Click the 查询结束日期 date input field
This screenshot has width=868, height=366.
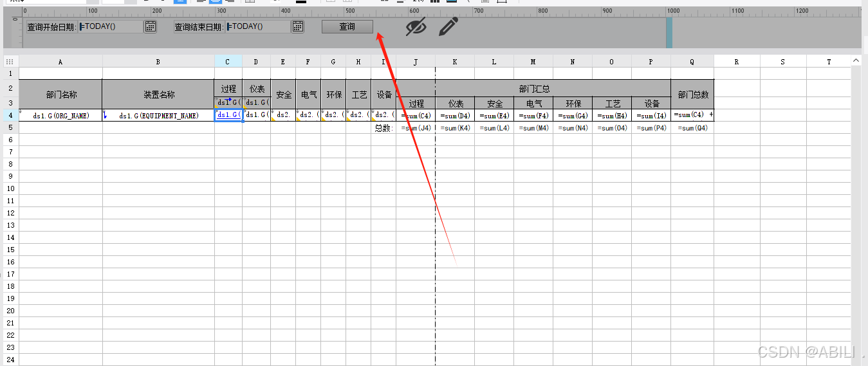[258, 26]
